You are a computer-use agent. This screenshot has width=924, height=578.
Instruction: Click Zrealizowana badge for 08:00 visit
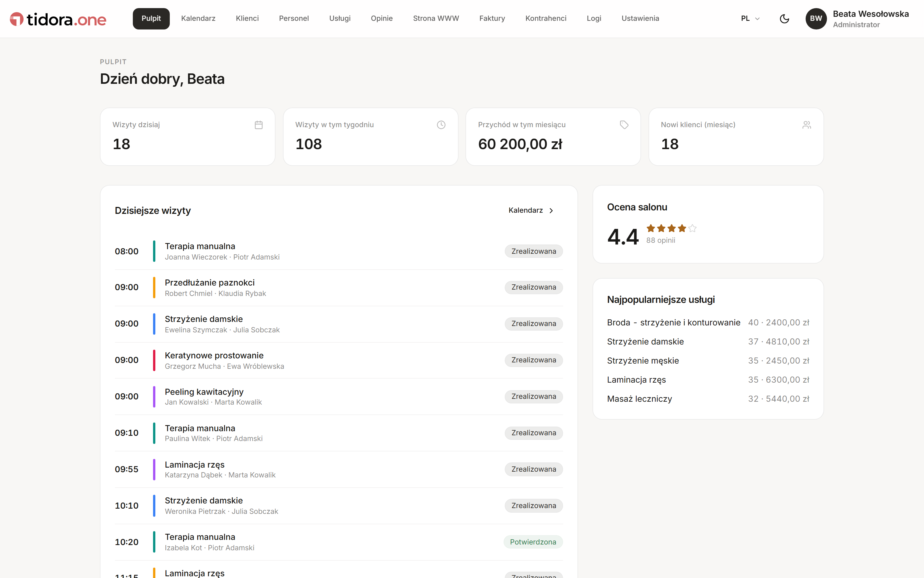(534, 251)
